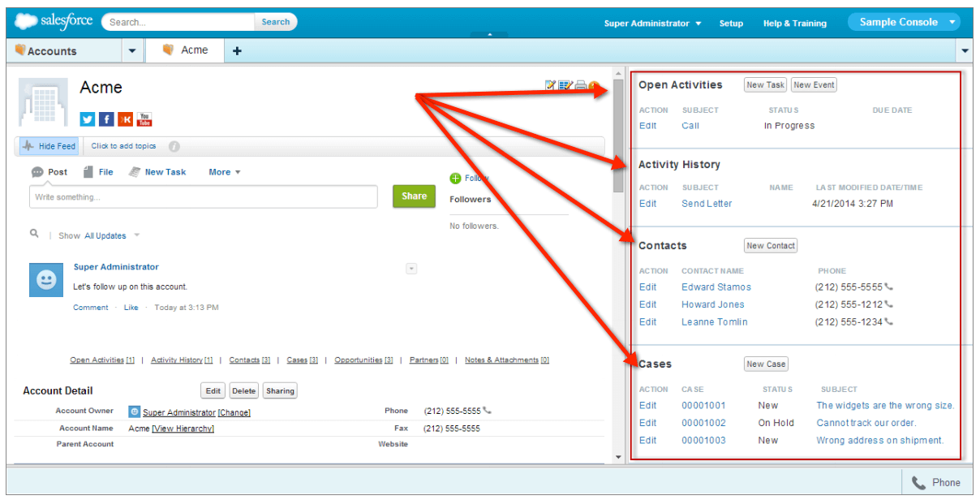Open the YouTube icon for Acme
The height and width of the screenshot is (500, 980).
point(144,119)
